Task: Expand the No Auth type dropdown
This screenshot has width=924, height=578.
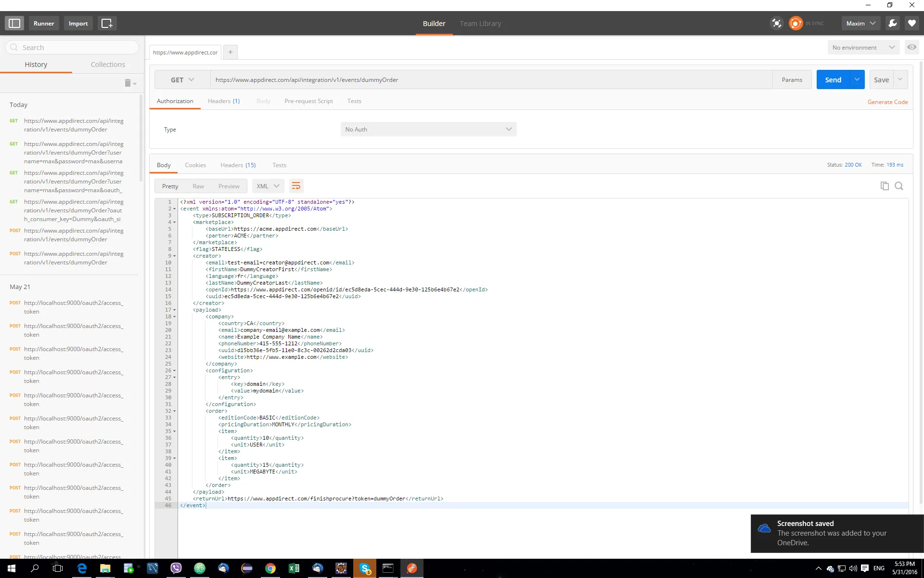Action: (x=428, y=129)
